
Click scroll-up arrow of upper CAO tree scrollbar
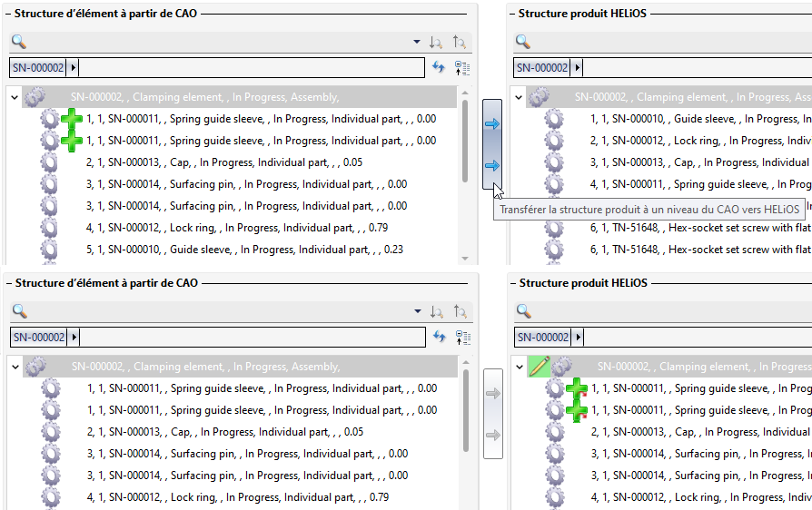465,93
